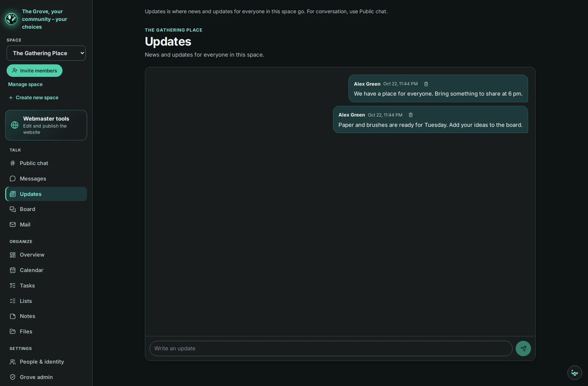This screenshot has width=588, height=386.
Task: Open Notes in sidebar
Action: click(46, 316)
